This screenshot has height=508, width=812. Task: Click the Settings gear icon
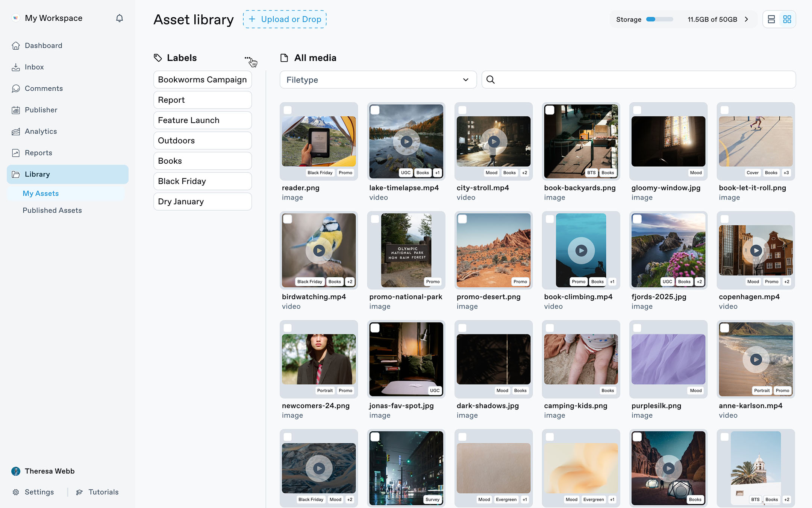(x=16, y=492)
